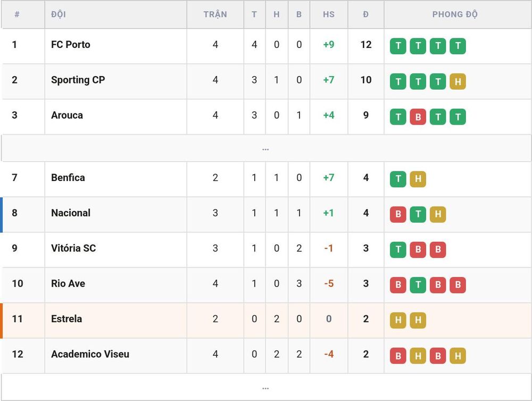Sort table by ĐỘI column header
This screenshot has width=532, height=401.
click(59, 14)
